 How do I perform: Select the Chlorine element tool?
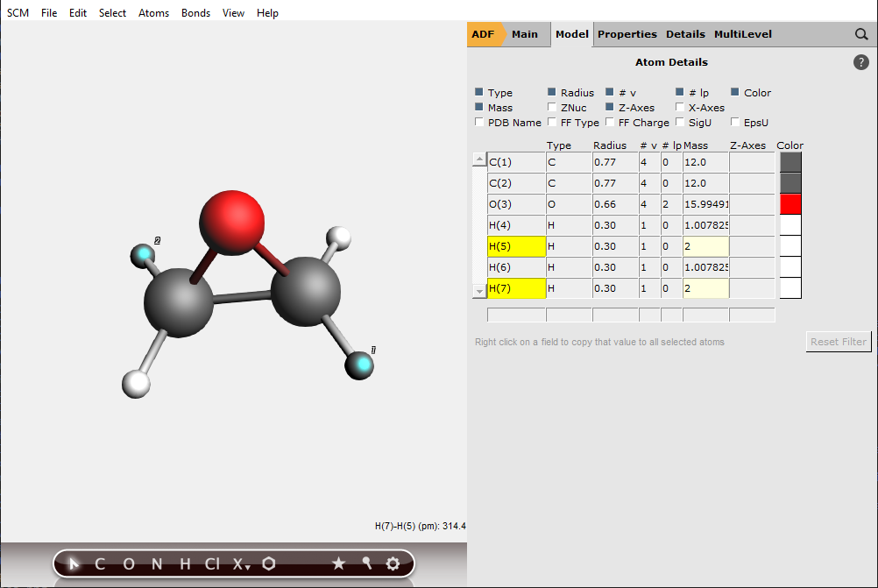[213, 564]
